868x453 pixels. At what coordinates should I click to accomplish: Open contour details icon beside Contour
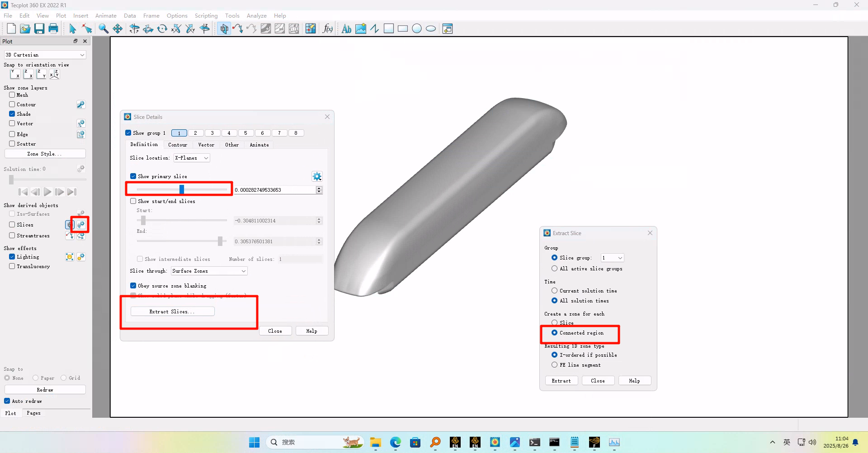click(x=81, y=105)
